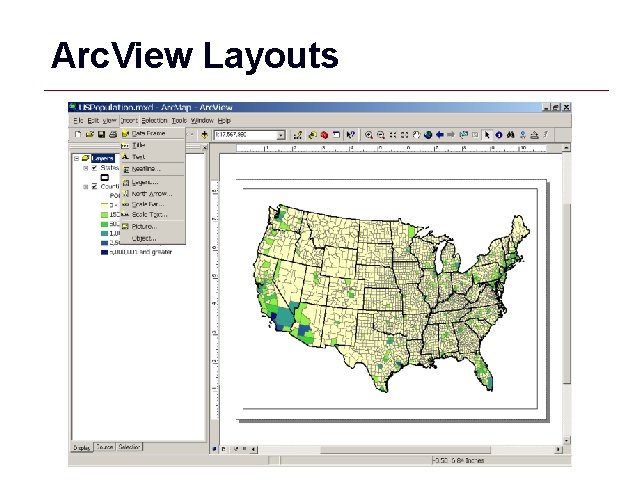Viewport: 640px width, 480px height.
Task: Open the map scale dropdown arrow
Action: pos(281,135)
